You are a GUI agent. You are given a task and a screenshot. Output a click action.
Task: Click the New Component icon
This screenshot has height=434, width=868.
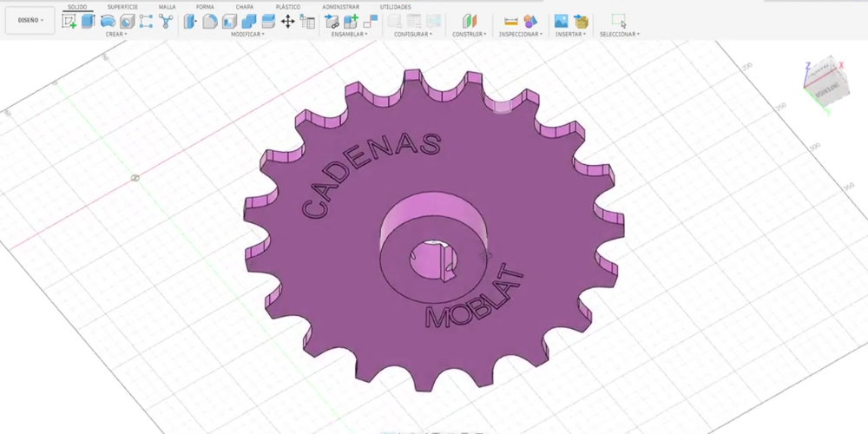351,22
